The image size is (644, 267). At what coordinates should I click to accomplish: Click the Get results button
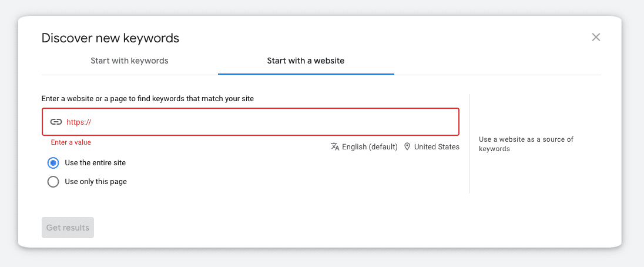[x=68, y=228]
